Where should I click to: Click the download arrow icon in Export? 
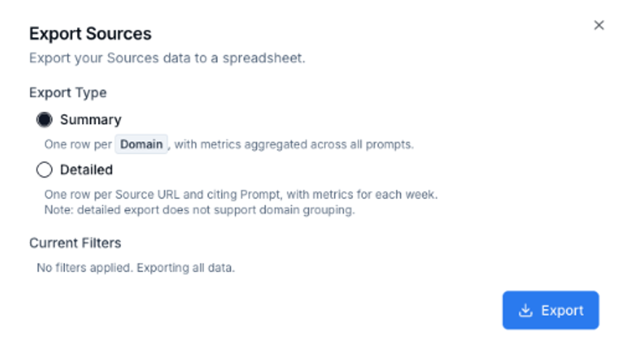point(525,310)
